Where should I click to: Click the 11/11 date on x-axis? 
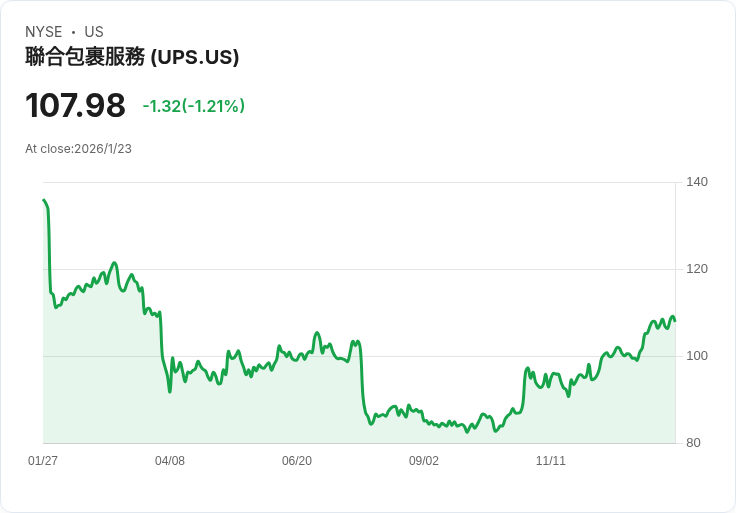(x=551, y=461)
